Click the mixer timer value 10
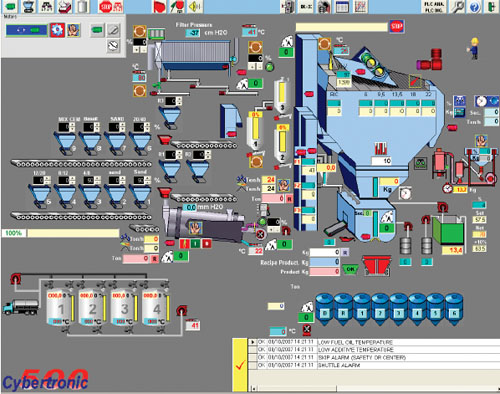 pyautogui.click(x=382, y=161)
